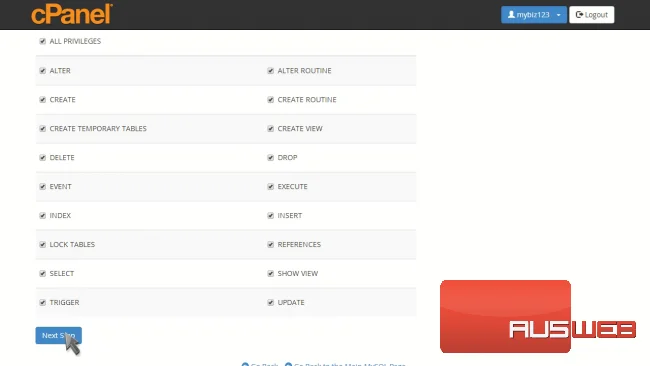Uncheck the EXECUTE privilege
The width and height of the screenshot is (650, 366).
[x=271, y=187]
